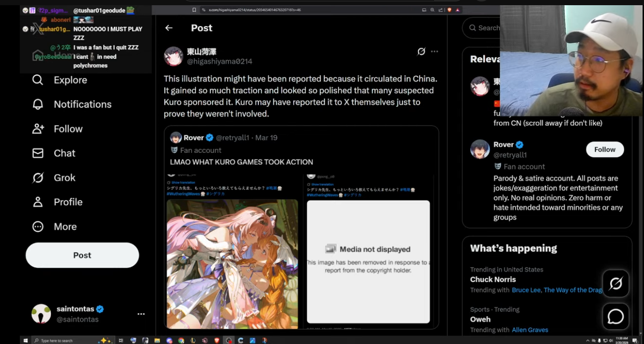Click the Search field on X
Image resolution: width=644 pixels, height=344 pixels.
pyautogui.click(x=482, y=28)
